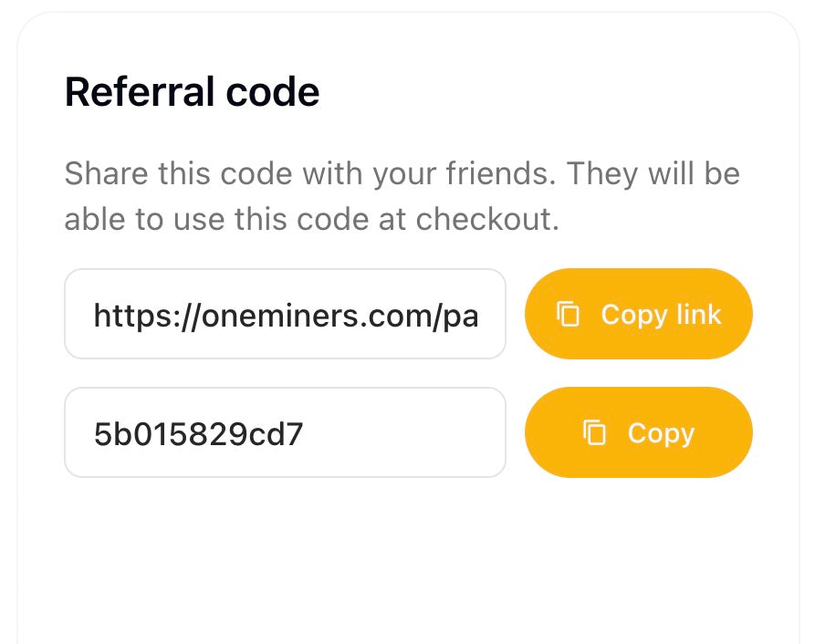Focus the referral URL input field
836x644 pixels.
[x=285, y=315]
